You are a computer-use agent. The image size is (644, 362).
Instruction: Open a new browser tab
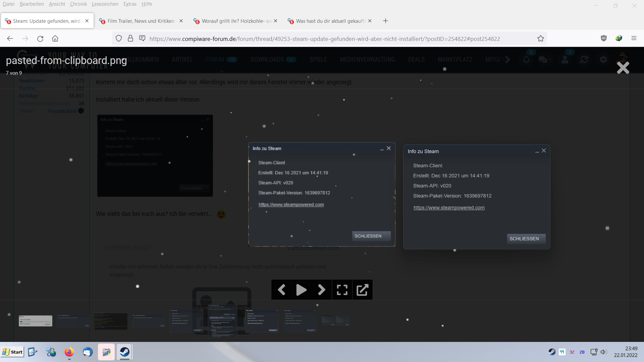pos(386,21)
